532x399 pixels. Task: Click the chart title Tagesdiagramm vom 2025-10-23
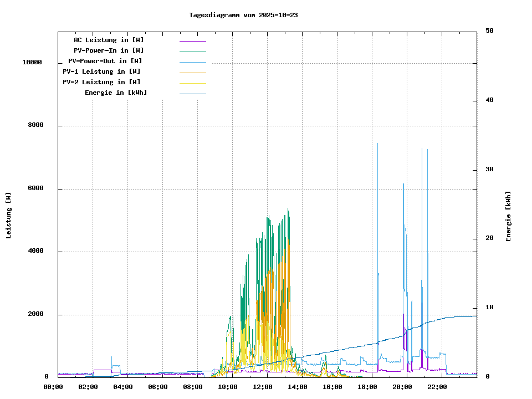243,15
